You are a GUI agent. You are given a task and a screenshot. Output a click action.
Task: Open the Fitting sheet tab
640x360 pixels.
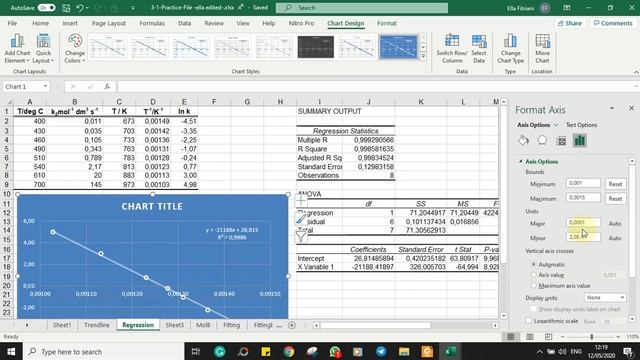click(231, 325)
